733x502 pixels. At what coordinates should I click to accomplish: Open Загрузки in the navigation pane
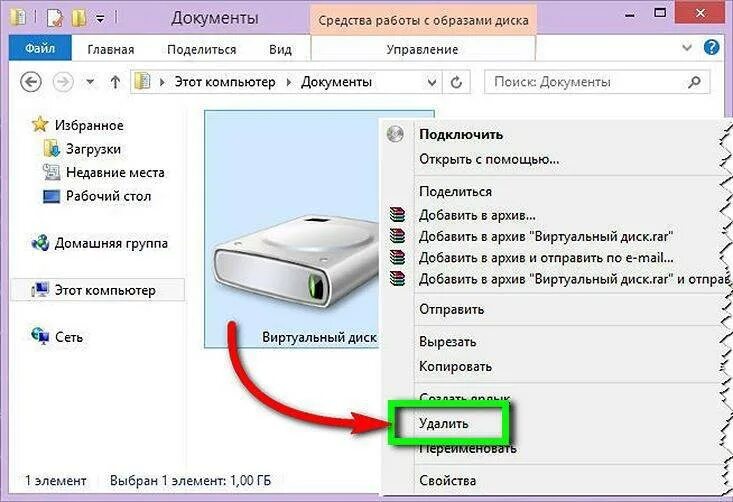coord(93,149)
